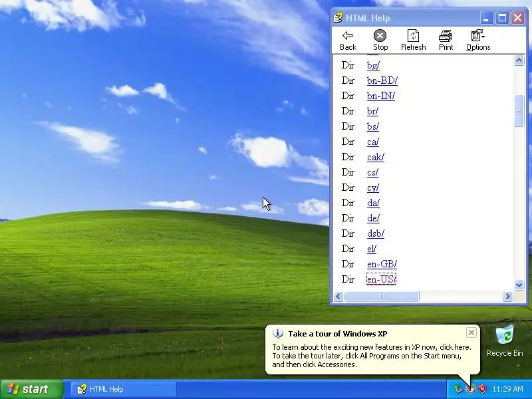The image size is (532, 399).
Task: Click the taskbar clock showing 11:29 AM
Action: (507, 389)
